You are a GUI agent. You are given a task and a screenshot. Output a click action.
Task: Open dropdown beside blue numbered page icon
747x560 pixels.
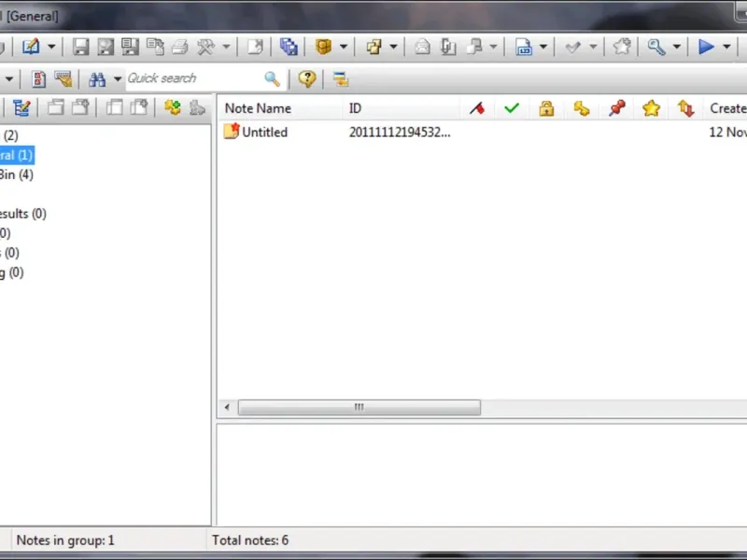[543, 47]
